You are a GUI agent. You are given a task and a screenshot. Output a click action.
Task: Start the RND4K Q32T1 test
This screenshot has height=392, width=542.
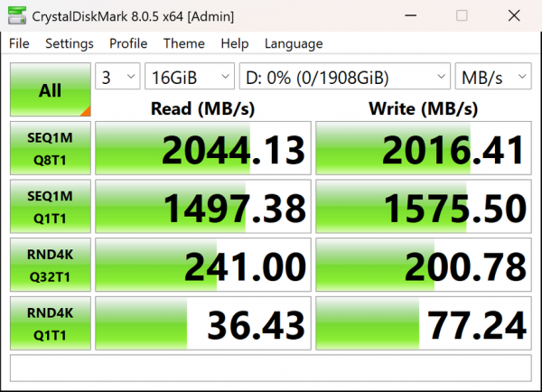point(51,265)
